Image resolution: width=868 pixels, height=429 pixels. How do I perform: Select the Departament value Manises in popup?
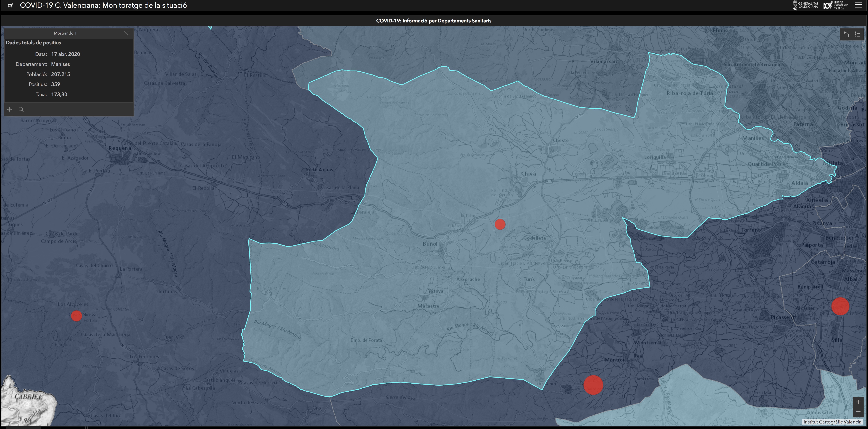point(61,64)
